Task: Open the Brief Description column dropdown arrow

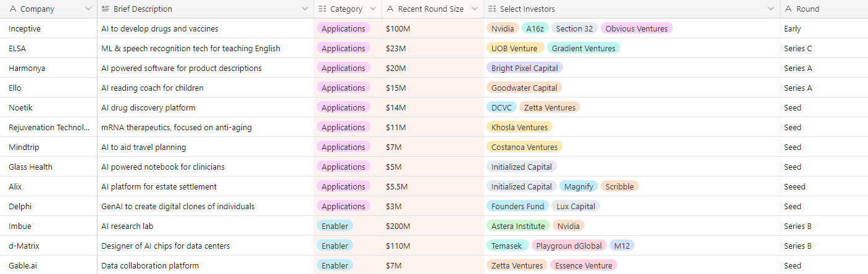Action: click(304, 9)
